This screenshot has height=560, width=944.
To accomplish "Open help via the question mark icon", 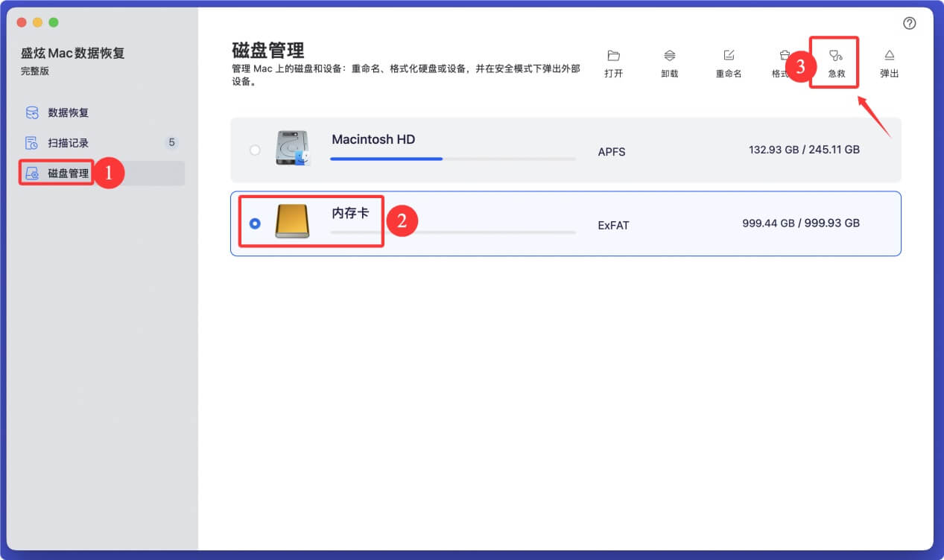I will pos(909,23).
